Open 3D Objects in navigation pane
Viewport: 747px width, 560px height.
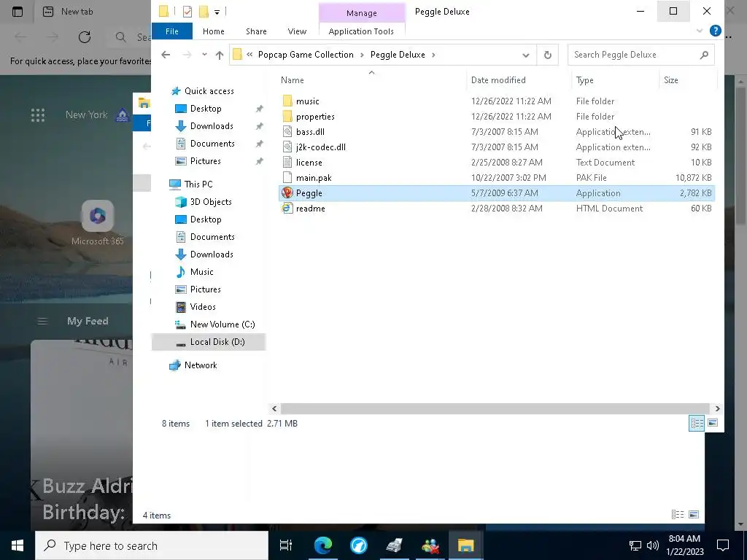point(211,202)
